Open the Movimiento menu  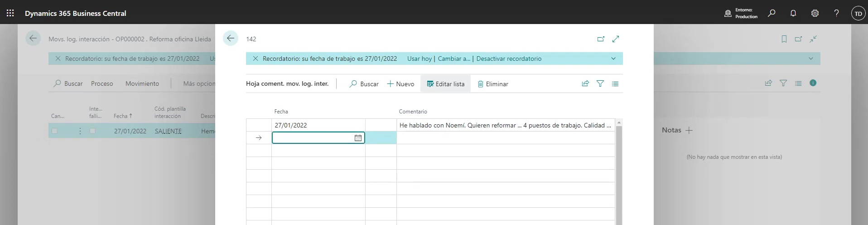[x=142, y=83]
